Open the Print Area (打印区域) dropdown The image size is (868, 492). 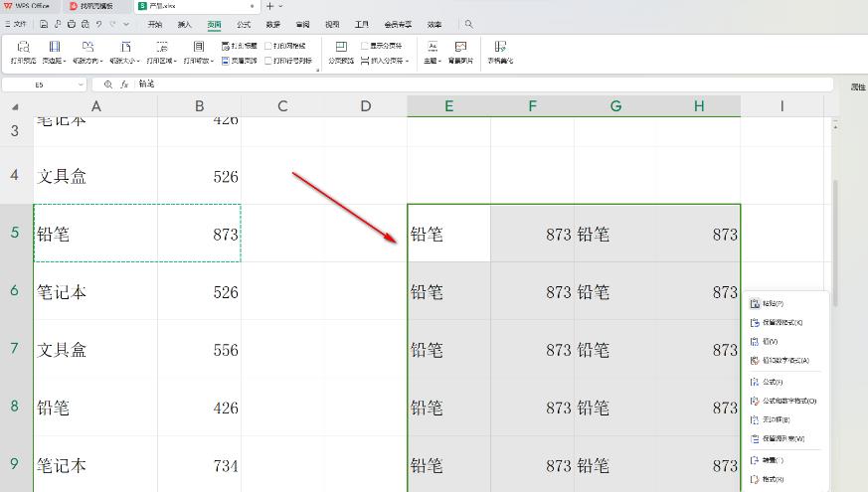point(162,53)
